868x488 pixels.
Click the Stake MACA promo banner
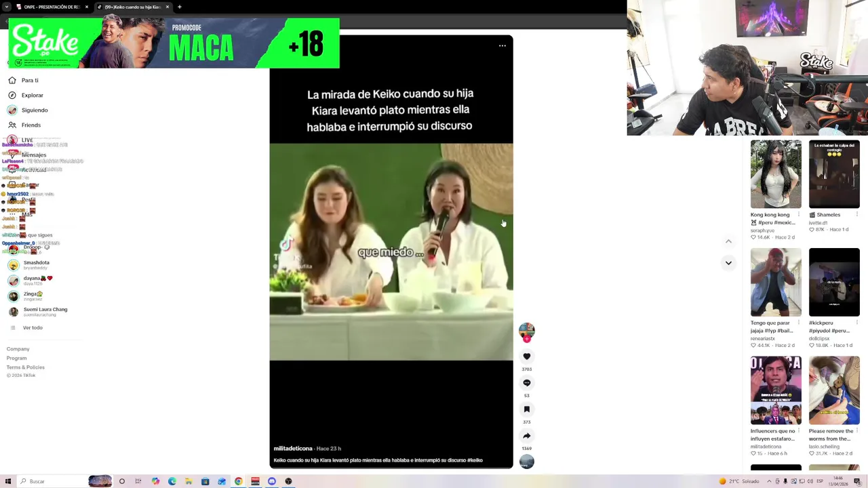(174, 43)
